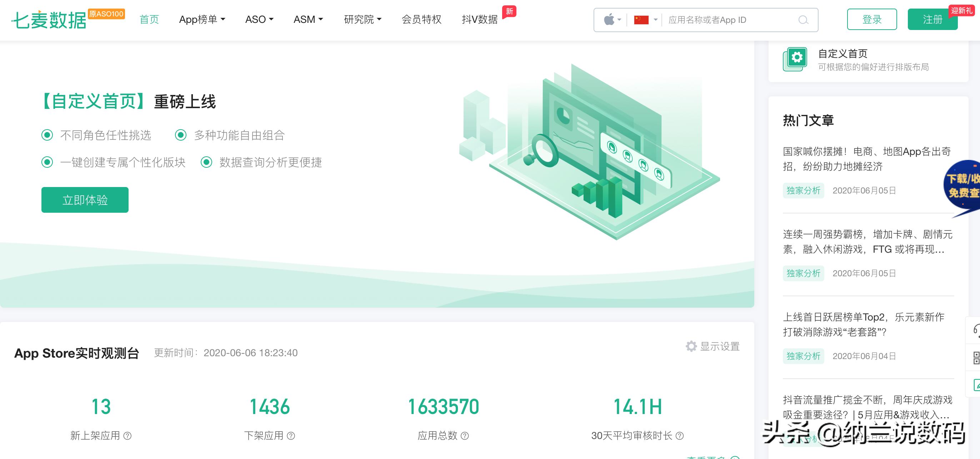
Task: Click the dashboard illustration in the banner
Action: tap(590, 152)
